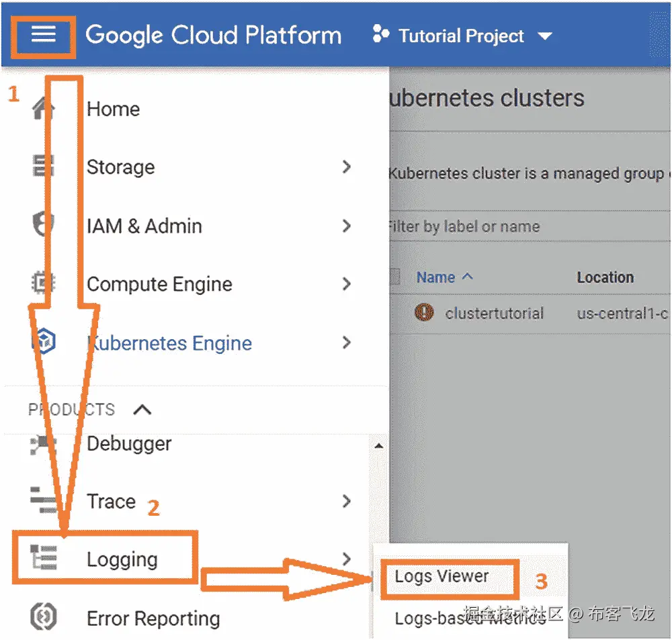Click the Compute Engine chip icon
672x640 pixels.
tap(43, 283)
